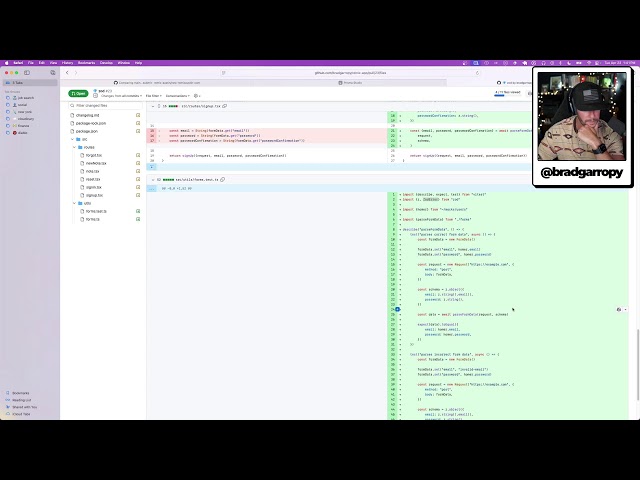
Task: Open the 'finance' tab group
Action: (x=23, y=126)
